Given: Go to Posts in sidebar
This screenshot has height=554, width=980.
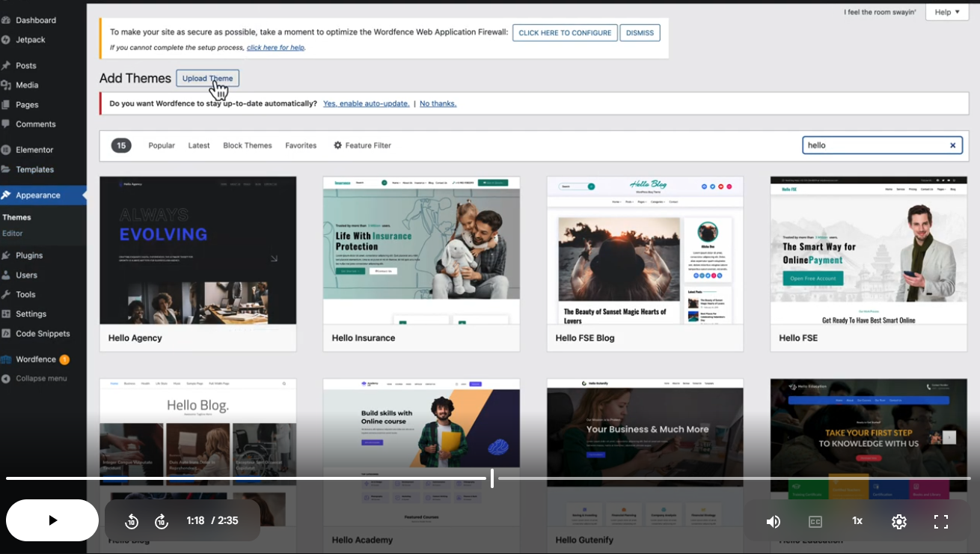Looking at the screenshot, I should point(26,66).
